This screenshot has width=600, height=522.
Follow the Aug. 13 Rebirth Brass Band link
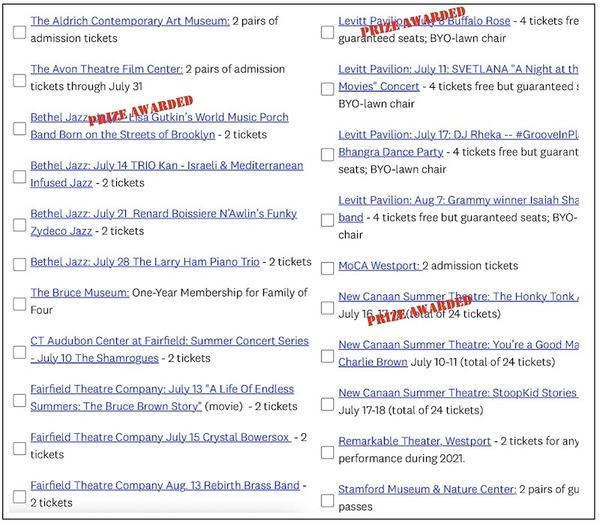[165, 485]
